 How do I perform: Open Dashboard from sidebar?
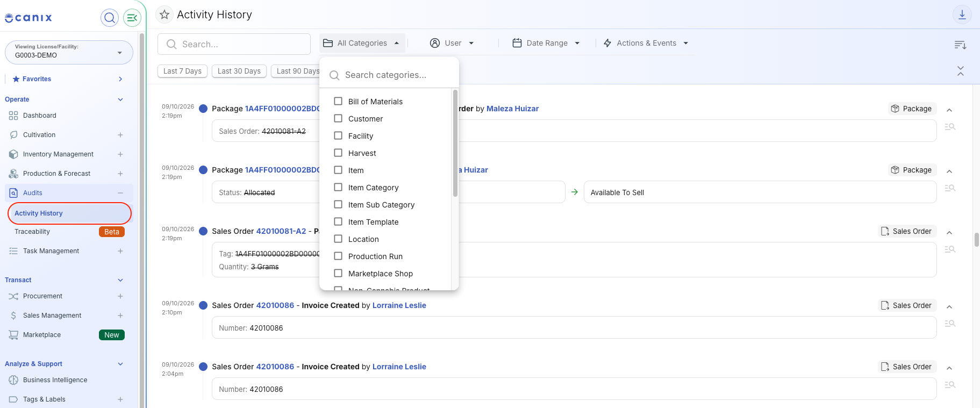(x=40, y=116)
